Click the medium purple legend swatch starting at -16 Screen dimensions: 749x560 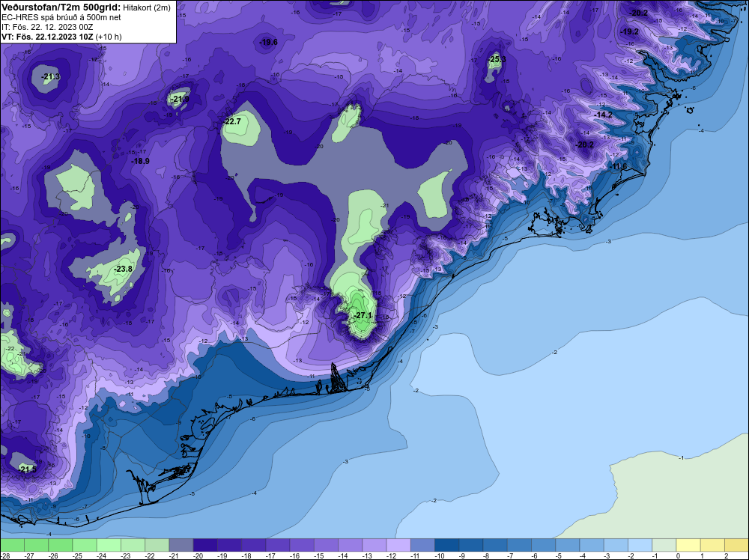[302, 545]
